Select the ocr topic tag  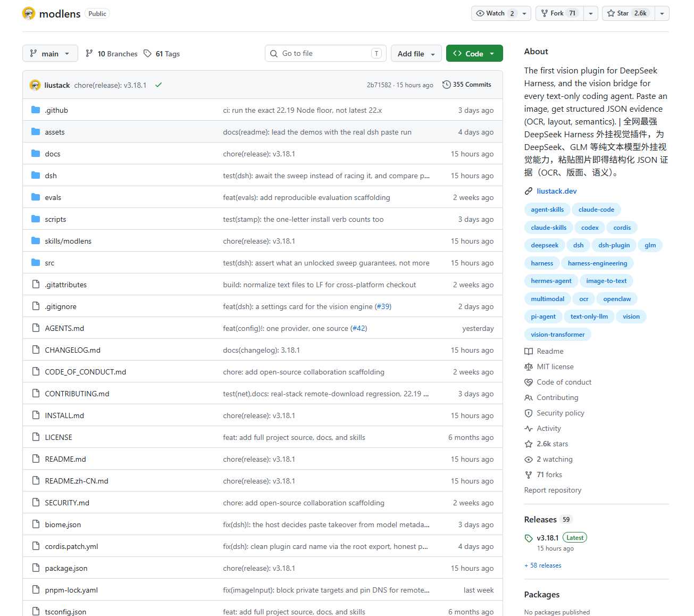click(584, 299)
